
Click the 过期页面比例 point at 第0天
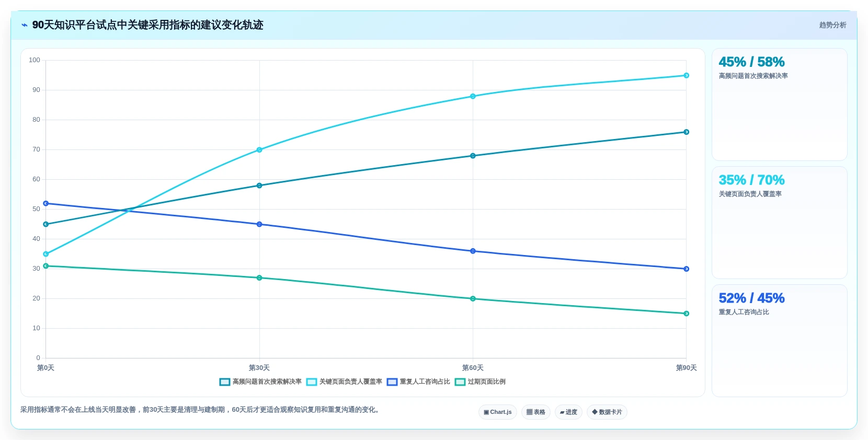[46, 266]
